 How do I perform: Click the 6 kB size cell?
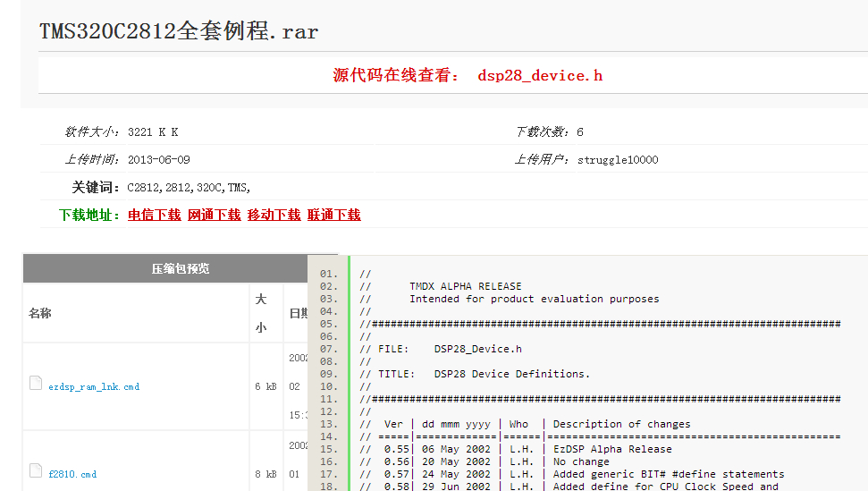click(x=265, y=386)
